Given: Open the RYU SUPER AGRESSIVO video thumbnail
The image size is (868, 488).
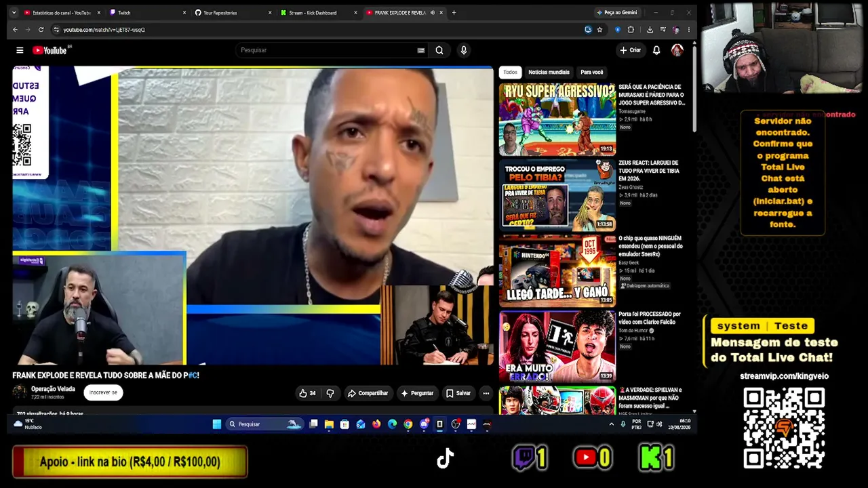Looking at the screenshot, I should [x=557, y=119].
